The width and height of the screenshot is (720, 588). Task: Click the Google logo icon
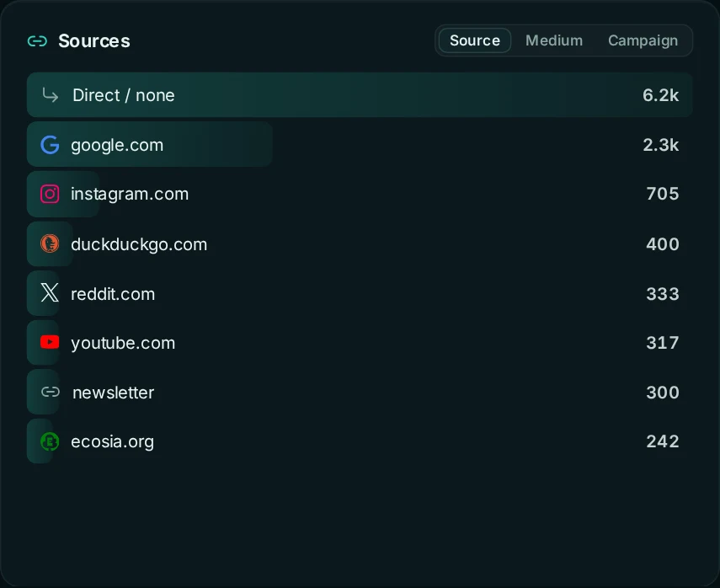[50, 145]
